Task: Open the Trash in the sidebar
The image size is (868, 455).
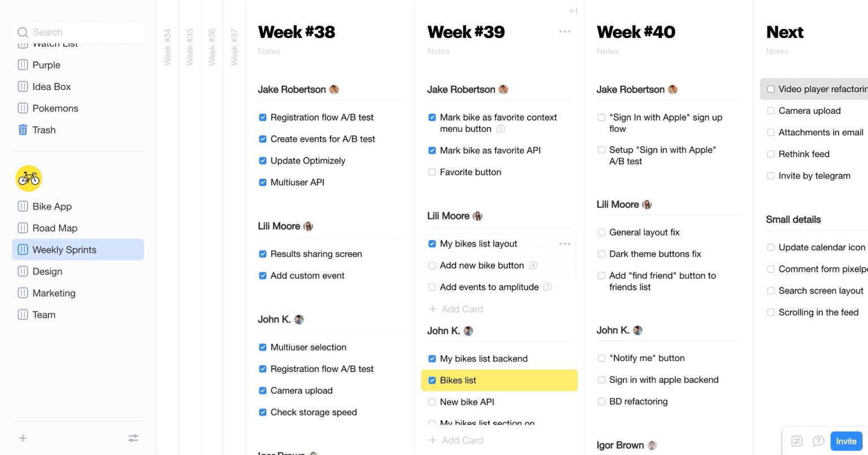Action: pos(44,130)
